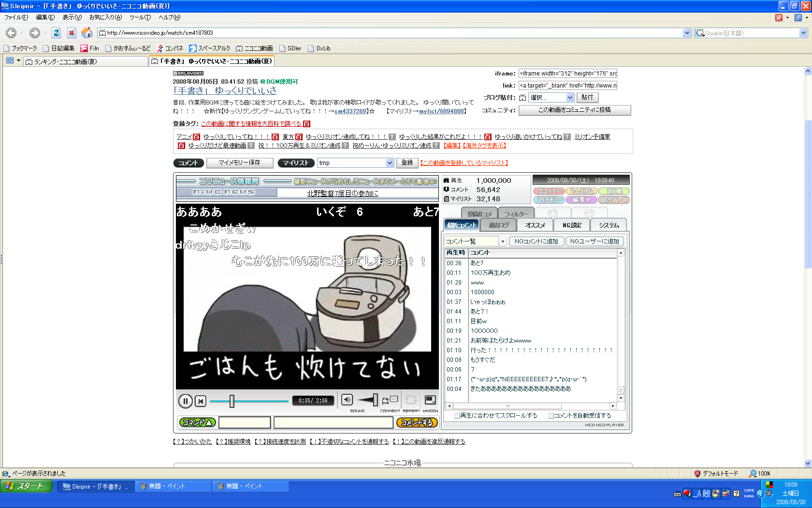Click the yellow コメントする button

tap(417, 423)
